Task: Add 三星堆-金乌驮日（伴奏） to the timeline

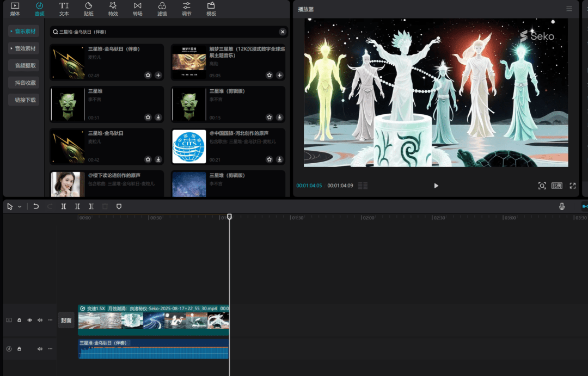Action: pyautogui.click(x=158, y=75)
